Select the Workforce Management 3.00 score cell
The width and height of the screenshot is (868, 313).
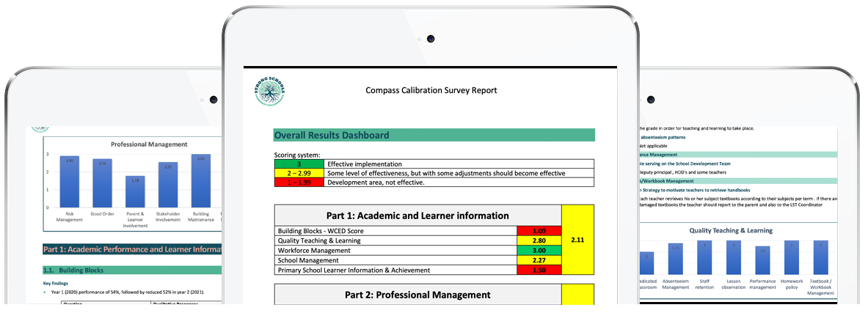539,251
